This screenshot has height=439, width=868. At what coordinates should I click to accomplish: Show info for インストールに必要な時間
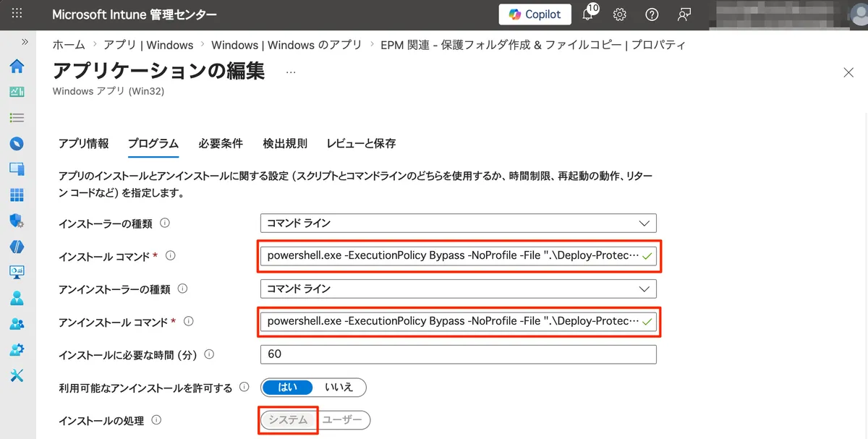pos(209,354)
